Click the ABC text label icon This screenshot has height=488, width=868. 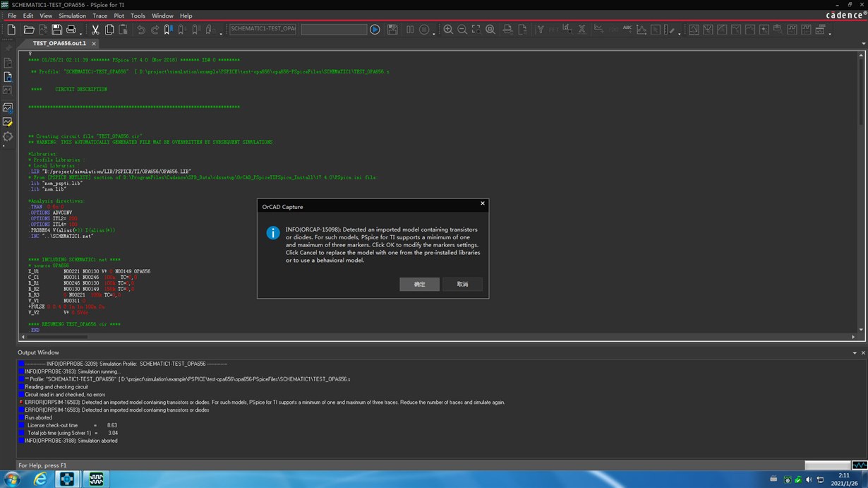[627, 30]
